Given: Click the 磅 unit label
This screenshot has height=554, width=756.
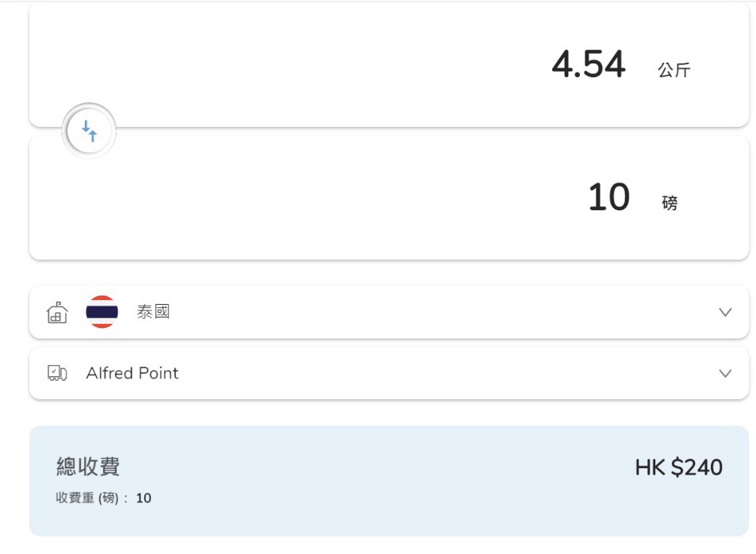Looking at the screenshot, I should click(670, 202).
